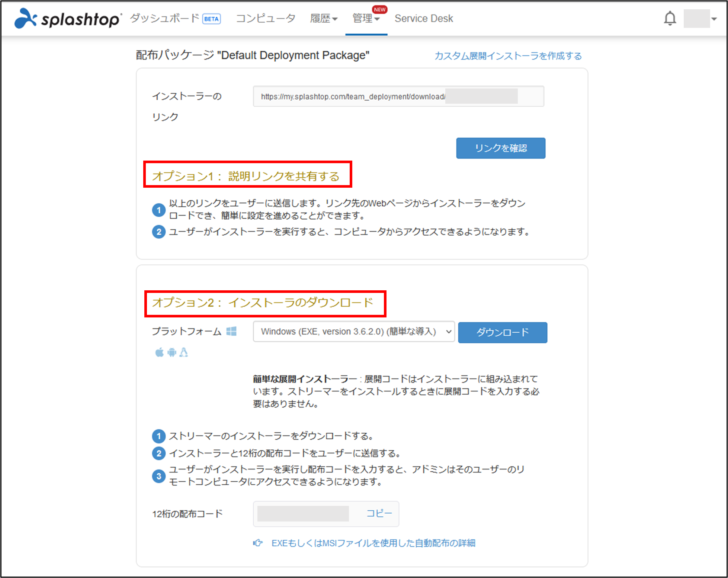This screenshot has height=578, width=728.
Task: Click the オプション1：説明リンクを共有する heading
Action: pyautogui.click(x=246, y=176)
